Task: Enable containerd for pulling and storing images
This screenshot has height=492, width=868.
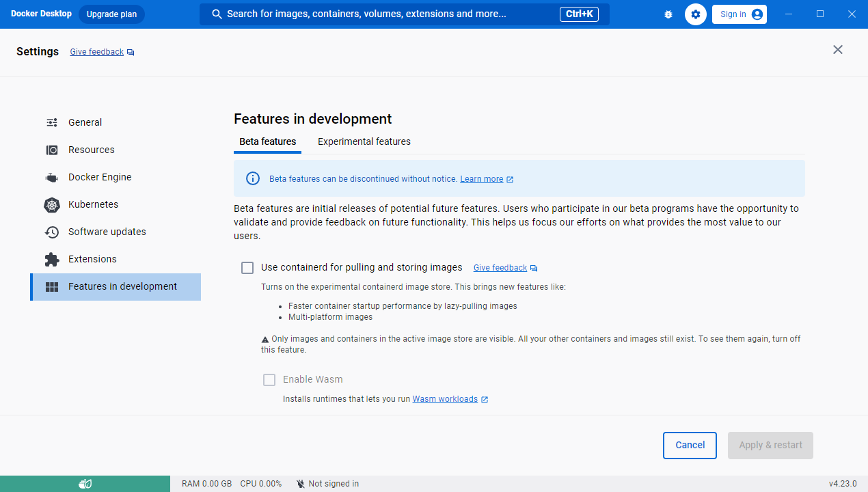Action: click(247, 268)
